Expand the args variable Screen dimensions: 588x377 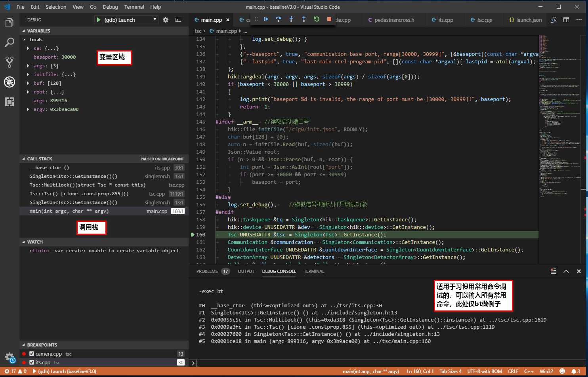[28, 66]
